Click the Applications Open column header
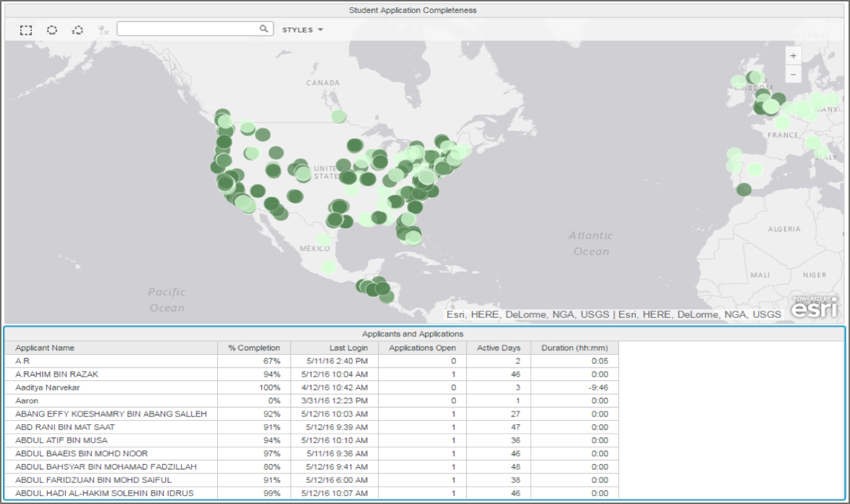Image resolution: width=850 pixels, height=504 pixels. point(422,348)
